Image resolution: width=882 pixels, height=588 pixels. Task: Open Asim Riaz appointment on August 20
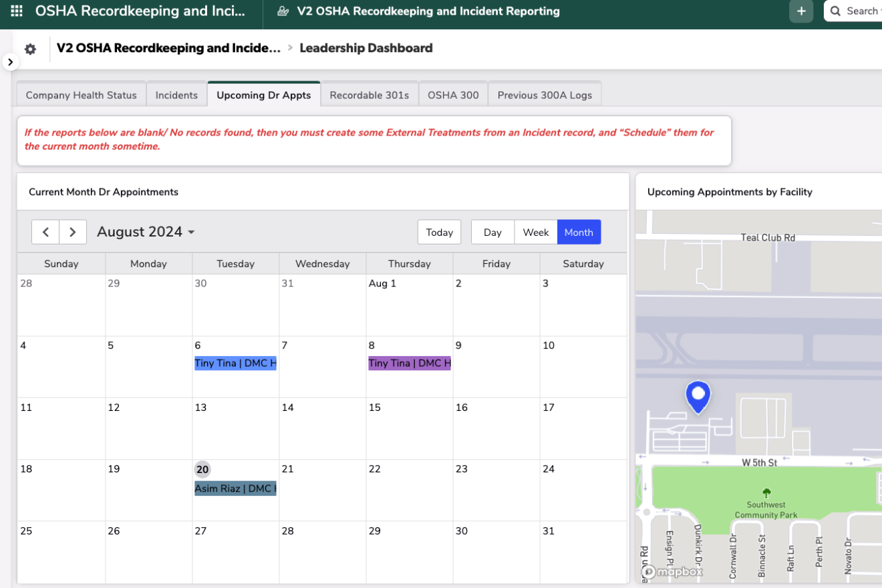point(235,488)
